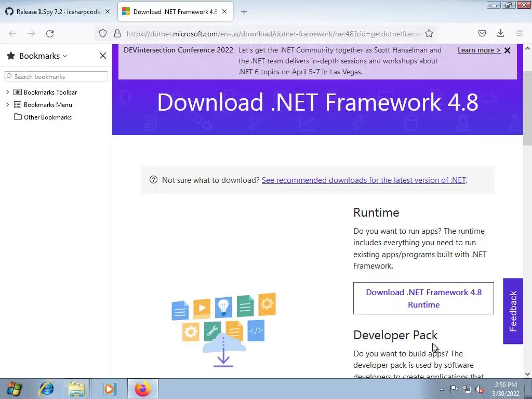Launch Internet Explorer from the taskbar
The width and height of the screenshot is (532, 399).
pos(46,389)
